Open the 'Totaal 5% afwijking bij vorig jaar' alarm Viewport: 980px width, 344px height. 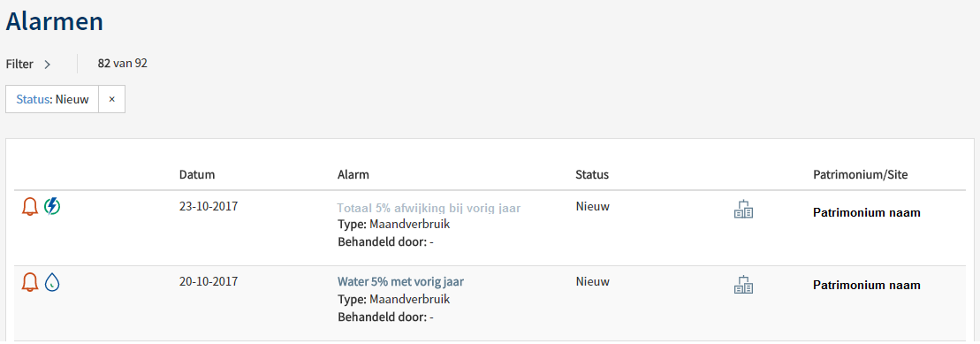429,208
